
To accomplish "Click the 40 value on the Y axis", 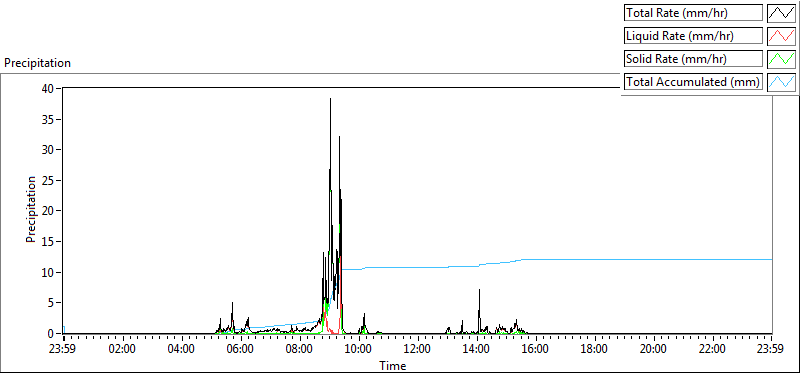I will tap(48, 88).
